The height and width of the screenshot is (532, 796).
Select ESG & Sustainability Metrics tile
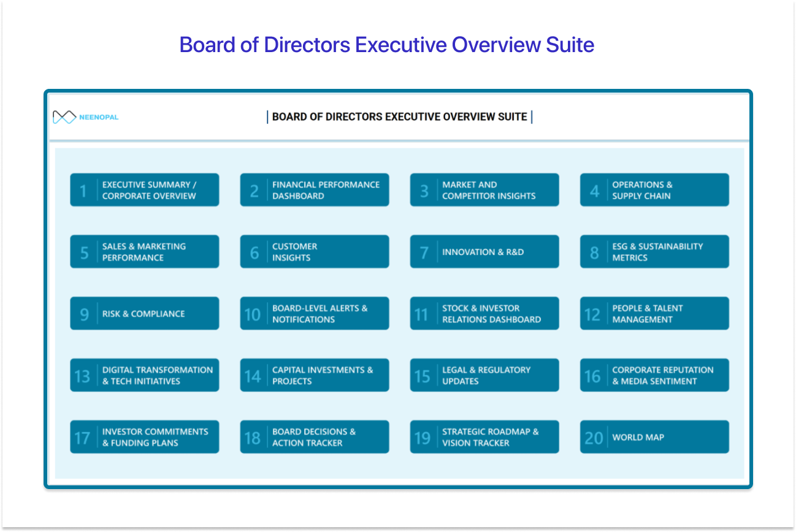pos(654,252)
